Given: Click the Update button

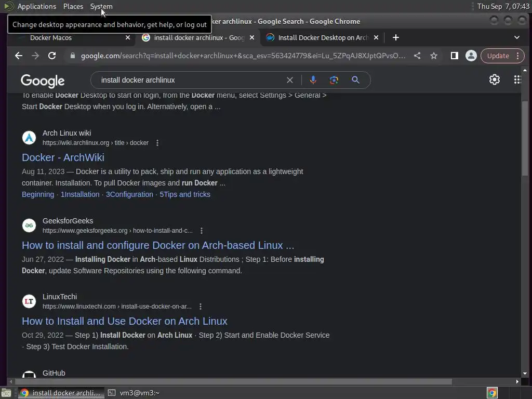Looking at the screenshot, I should coord(498,56).
